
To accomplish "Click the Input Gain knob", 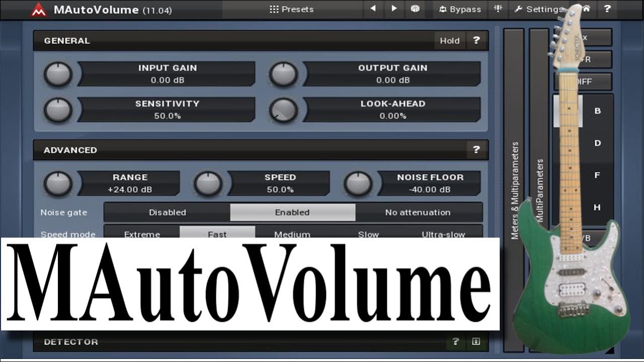I will point(58,74).
